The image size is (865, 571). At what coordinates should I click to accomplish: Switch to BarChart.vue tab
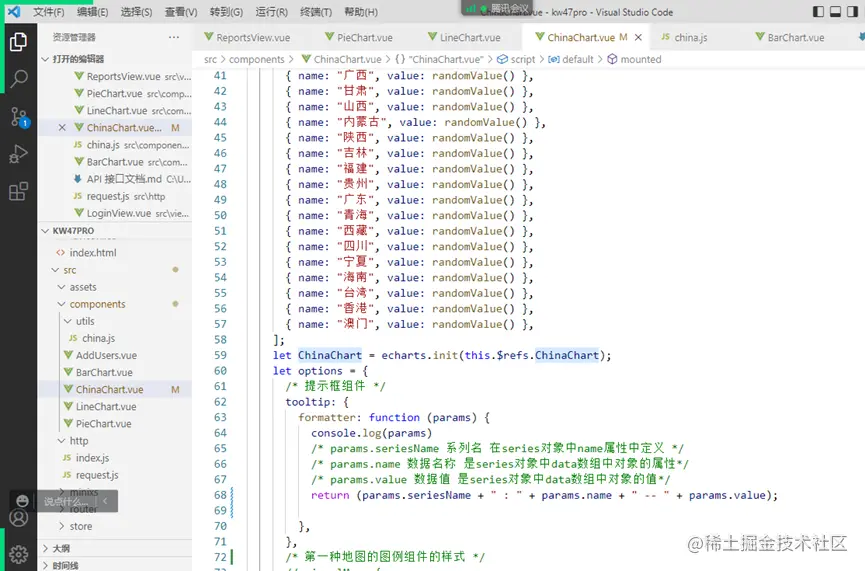tap(790, 37)
